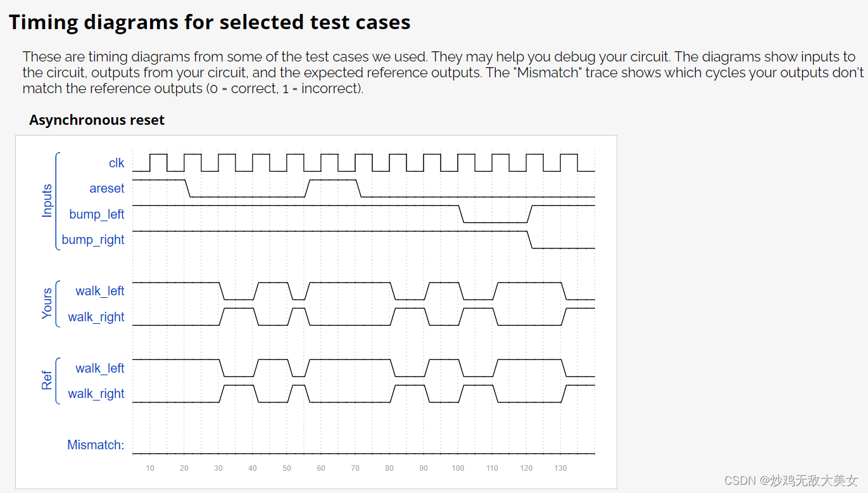Click the description paragraph text
This screenshot has height=493, width=868.
tap(443, 72)
